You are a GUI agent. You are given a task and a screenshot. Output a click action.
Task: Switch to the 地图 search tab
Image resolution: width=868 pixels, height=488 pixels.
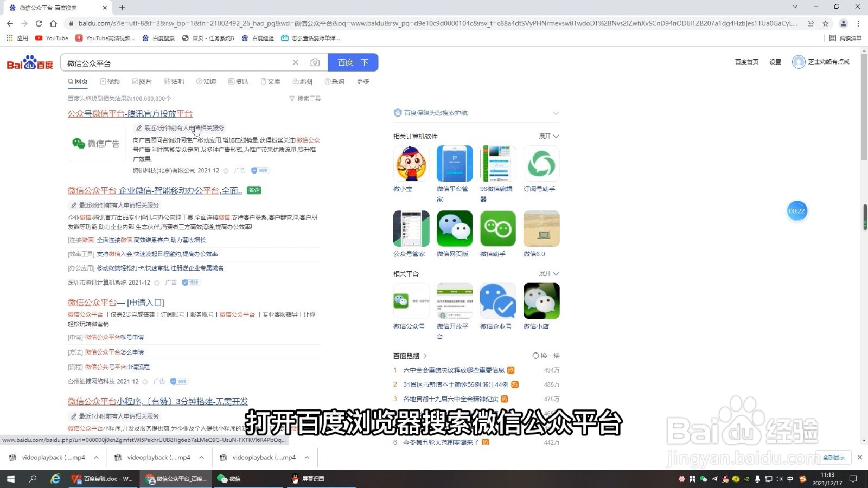click(302, 81)
